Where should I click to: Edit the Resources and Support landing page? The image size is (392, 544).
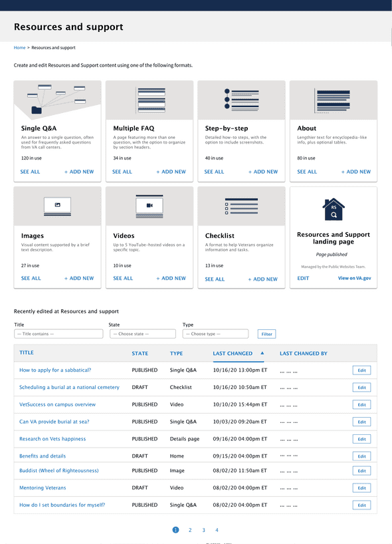(303, 278)
